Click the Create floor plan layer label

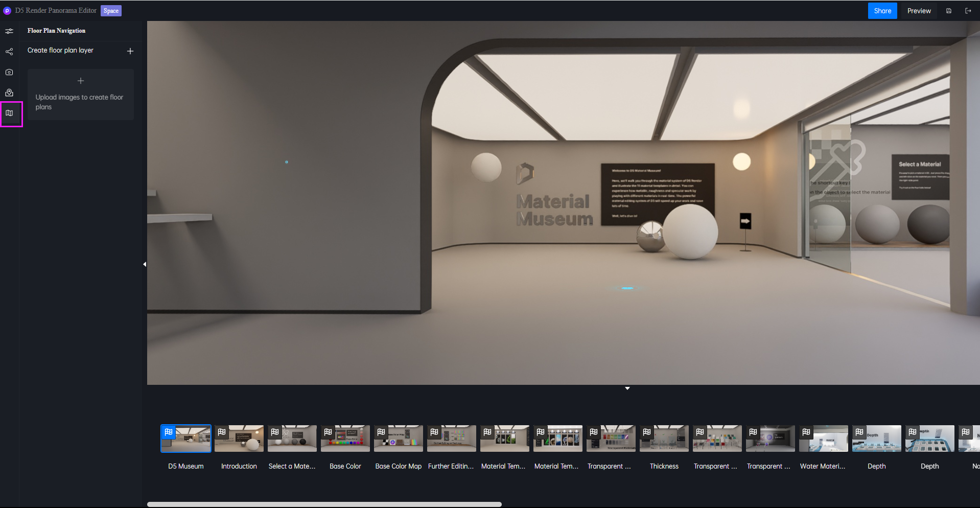click(60, 50)
